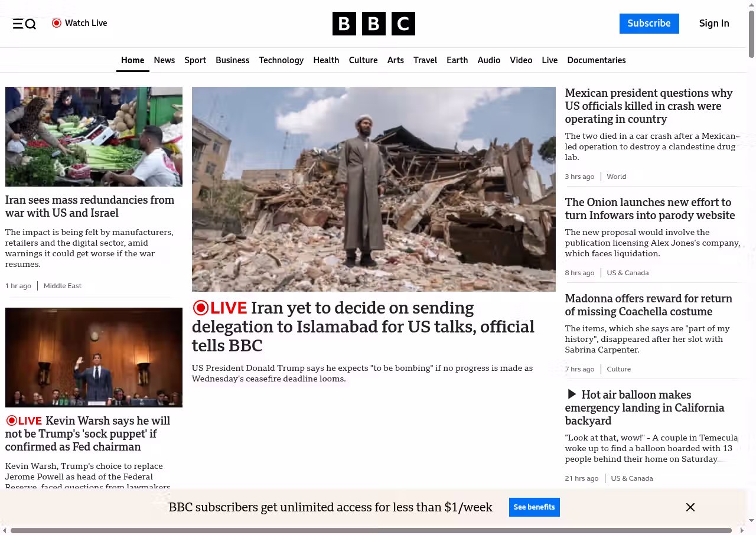Image resolution: width=756 pixels, height=535 pixels.
Task: Click Sign In
Action: (713, 24)
